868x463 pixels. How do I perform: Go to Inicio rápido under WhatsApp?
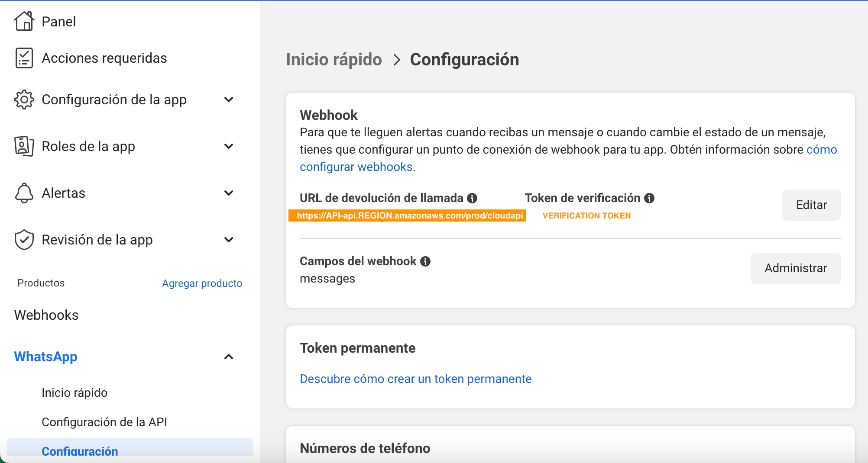pos(74,392)
